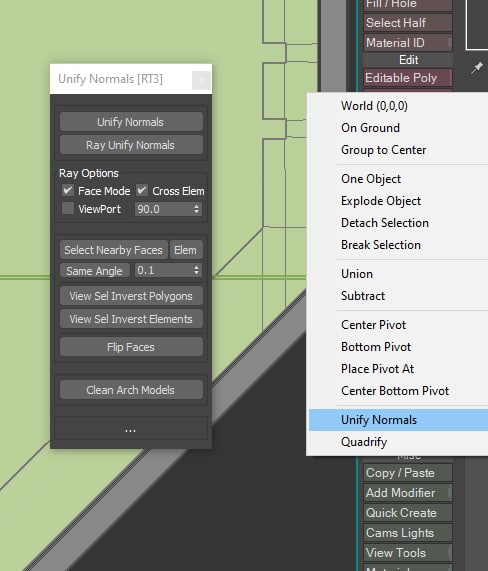Click Cams Lights panel button
This screenshot has width=488, height=571.
pyautogui.click(x=408, y=533)
